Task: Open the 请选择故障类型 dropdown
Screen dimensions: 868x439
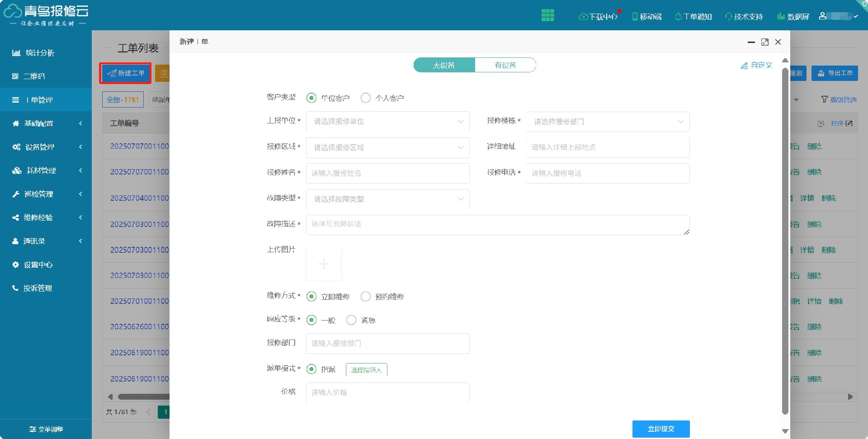Action: pyautogui.click(x=387, y=199)
